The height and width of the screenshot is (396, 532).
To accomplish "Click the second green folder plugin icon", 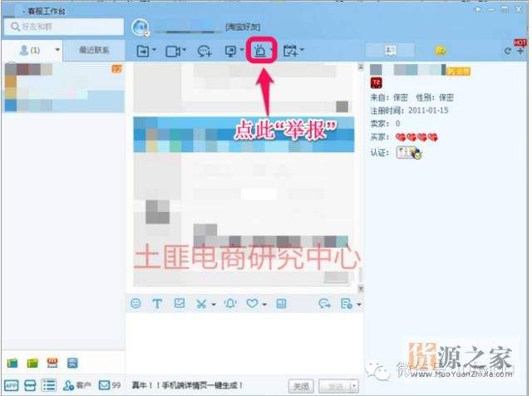I will click(32, 363).
